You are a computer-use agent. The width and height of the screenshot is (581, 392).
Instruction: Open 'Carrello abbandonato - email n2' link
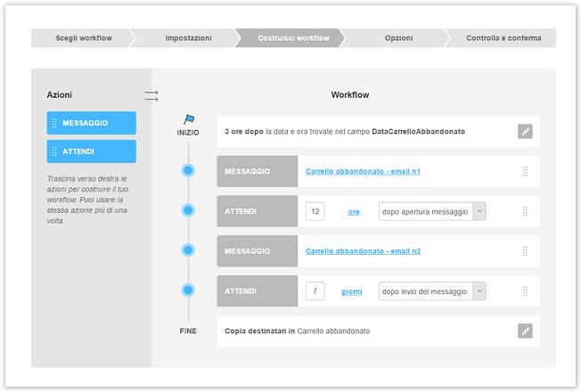click(x=363, y=251)
